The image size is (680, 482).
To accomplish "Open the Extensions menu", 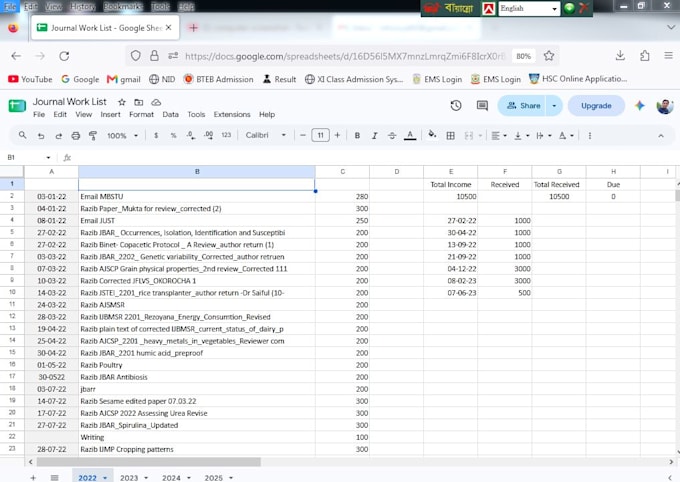I will (232, 115).
